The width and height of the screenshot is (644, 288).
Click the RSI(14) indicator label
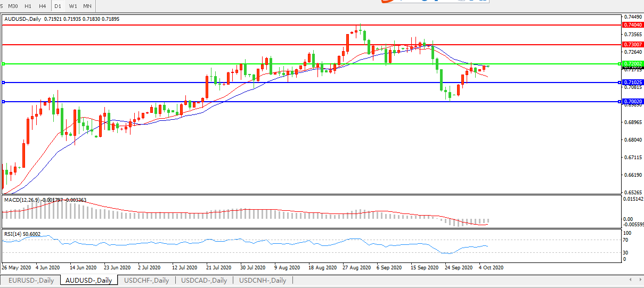[x=12, y=234]
